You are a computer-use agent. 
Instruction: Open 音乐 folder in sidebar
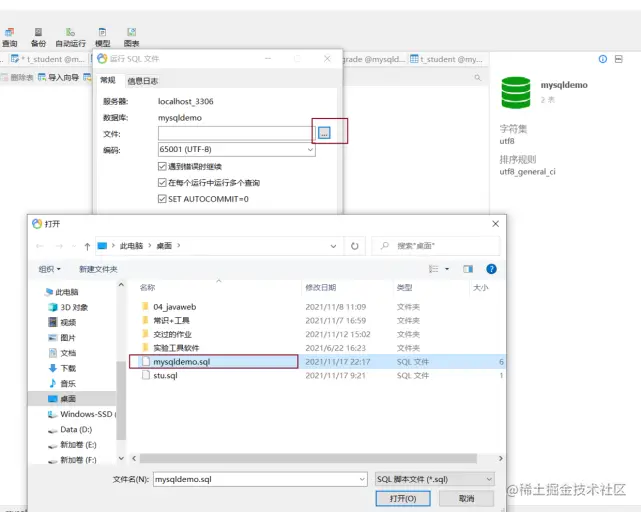click(x=62, y=384)
